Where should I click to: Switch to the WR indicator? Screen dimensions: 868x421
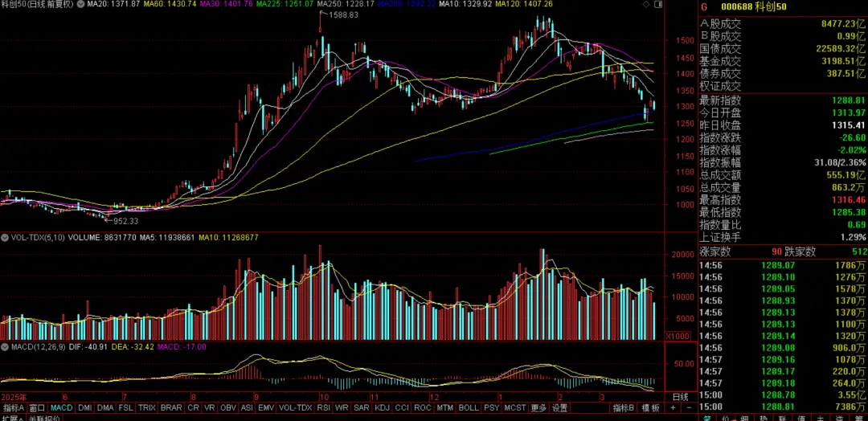[x=342, y=407]
